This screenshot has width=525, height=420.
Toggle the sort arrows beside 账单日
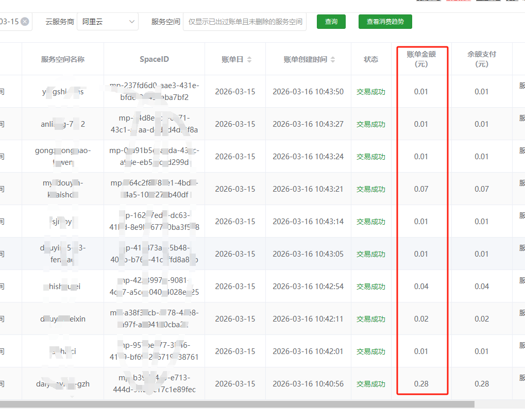[x=249, y=59]
